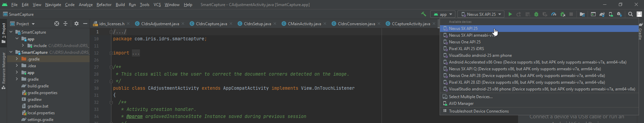This screenshot has height=123, width=644.
Task: Open the Build menu
Action: point(120,4)
